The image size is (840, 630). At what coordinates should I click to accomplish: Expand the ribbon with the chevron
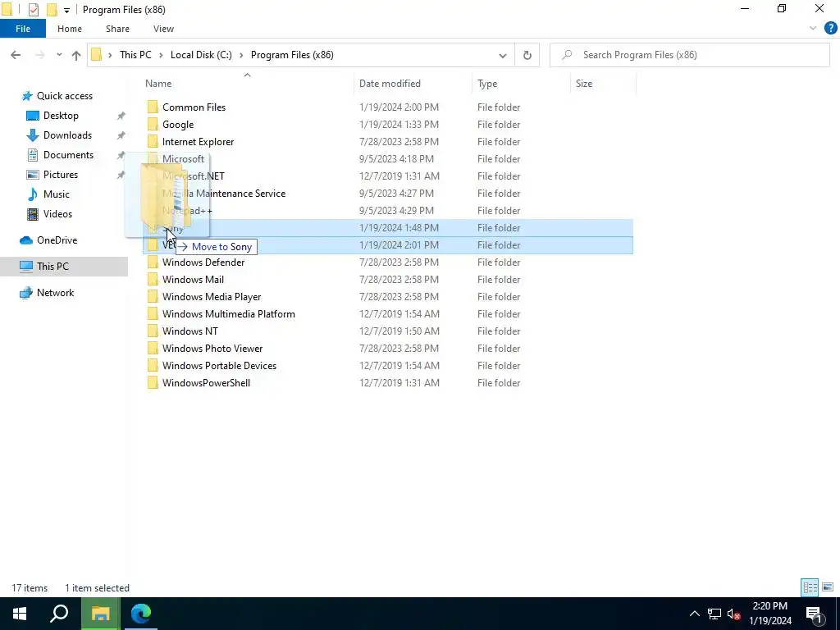tap(813, 29)
